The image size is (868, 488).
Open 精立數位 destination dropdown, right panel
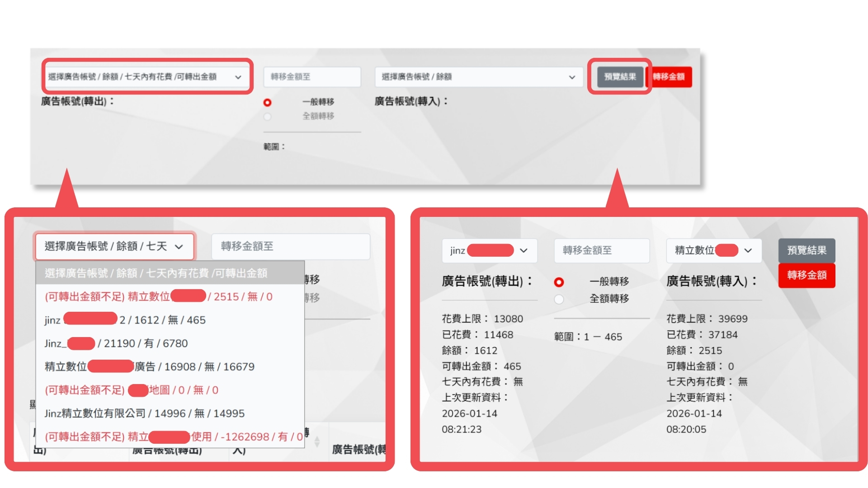pyautogui.click(x=713, y=250)
